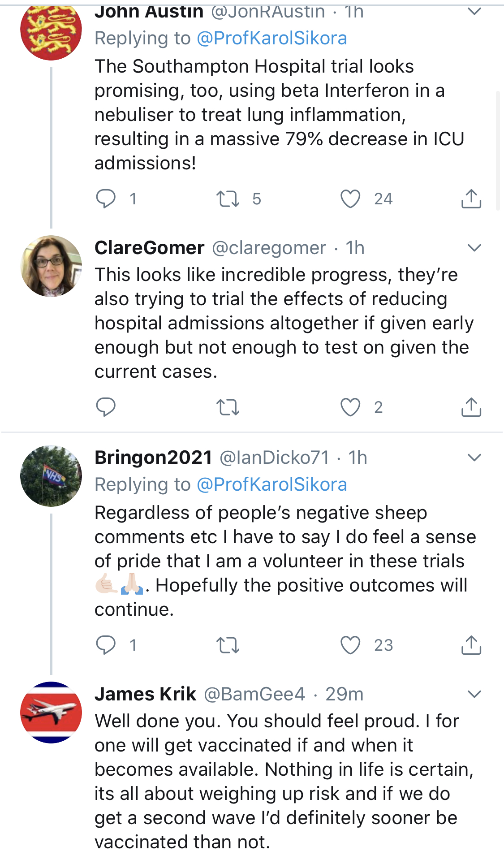Reply to ClareGomer's tweet

(x=106, y=407)
